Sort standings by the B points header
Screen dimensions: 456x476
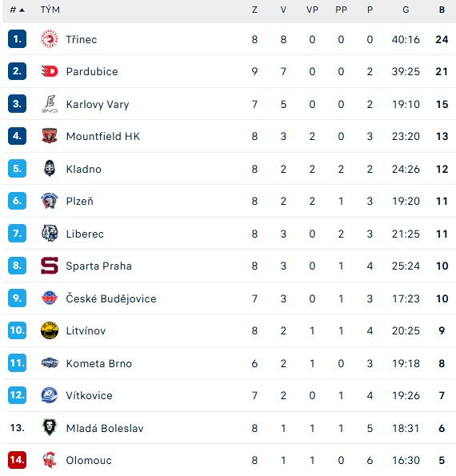point(442,10)
